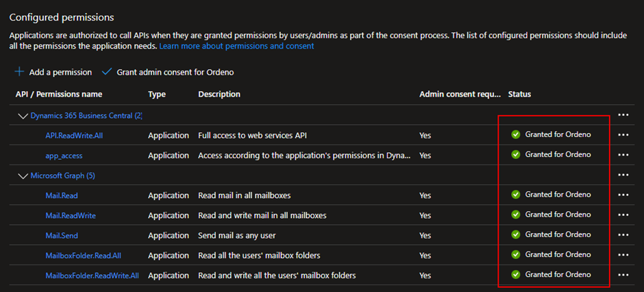Click the checkmark icon beside Grant admin consent
Screen dimensions: 644x292
107,72
